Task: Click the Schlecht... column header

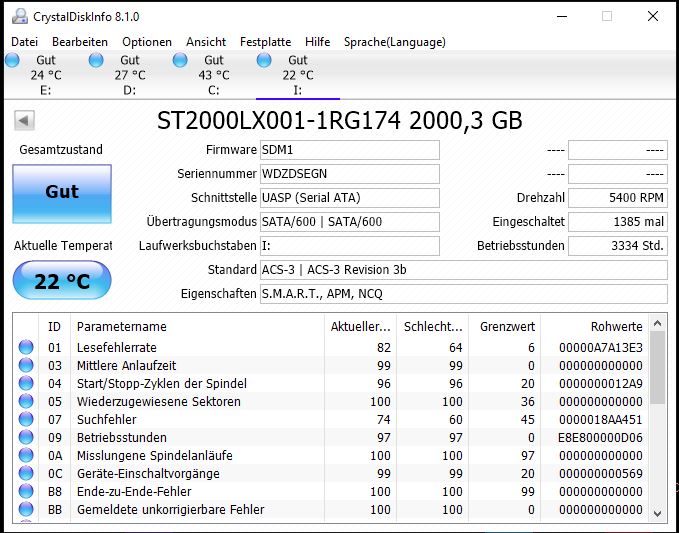Action: tap(432, 326)
